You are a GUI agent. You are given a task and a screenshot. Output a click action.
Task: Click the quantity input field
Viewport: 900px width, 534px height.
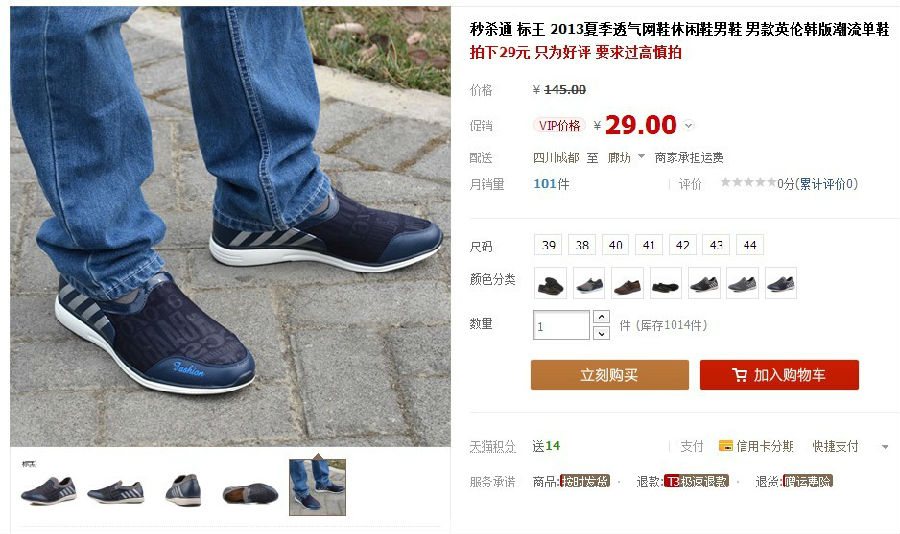(561, 325)
